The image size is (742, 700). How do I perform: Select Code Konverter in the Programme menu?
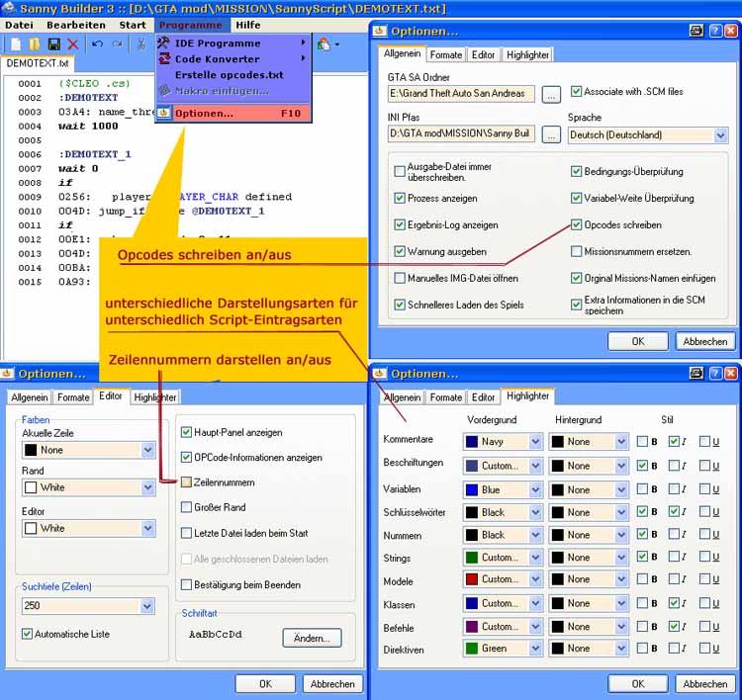click(233, 59)
